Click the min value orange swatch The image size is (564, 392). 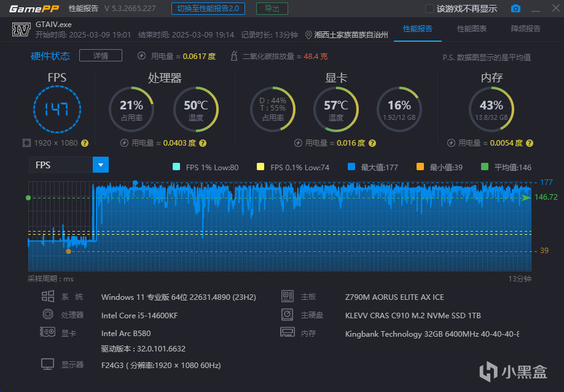[420, 167]
